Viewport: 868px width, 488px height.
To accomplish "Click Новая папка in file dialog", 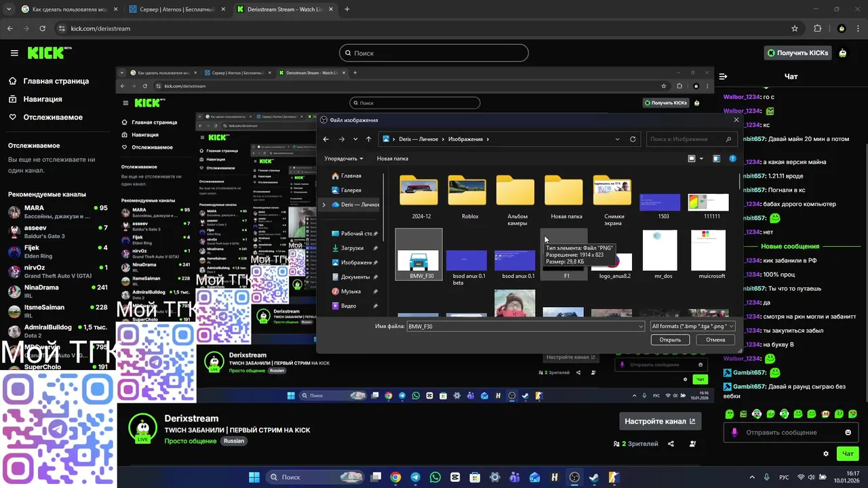I will coord(393,159).
